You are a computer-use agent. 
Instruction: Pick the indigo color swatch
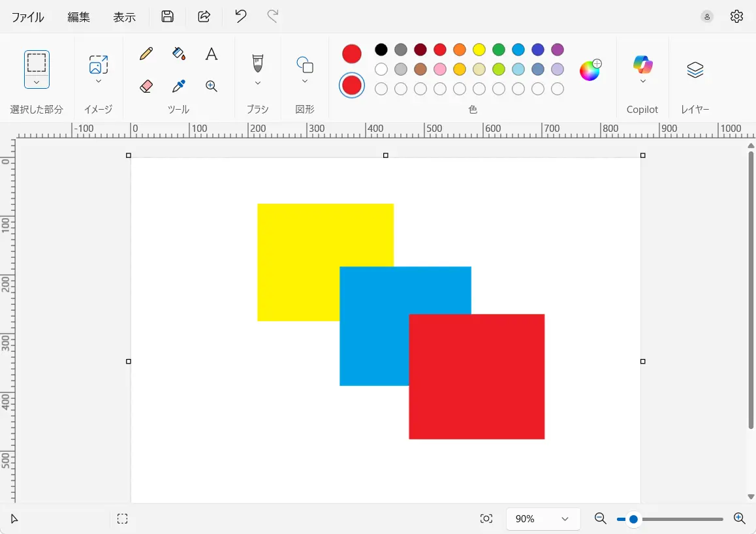(x=537, y=50)
